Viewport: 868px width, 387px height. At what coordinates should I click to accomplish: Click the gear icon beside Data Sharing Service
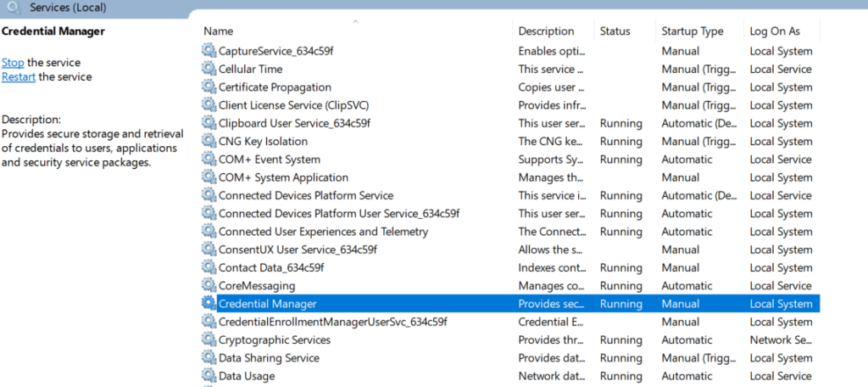209,357
